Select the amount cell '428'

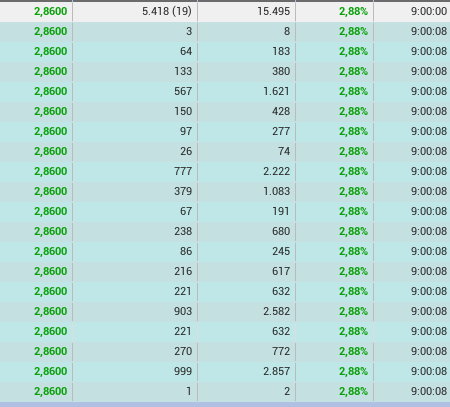coord(246,111)
